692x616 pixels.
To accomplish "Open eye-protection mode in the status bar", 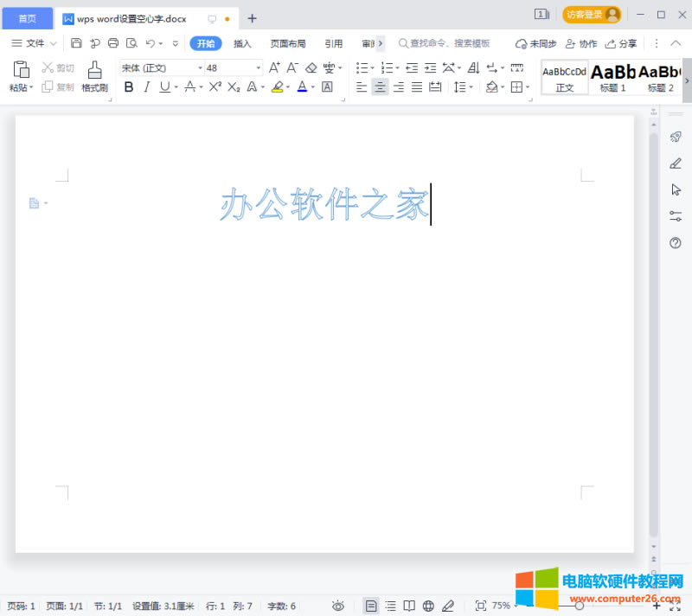I will 338,606.
